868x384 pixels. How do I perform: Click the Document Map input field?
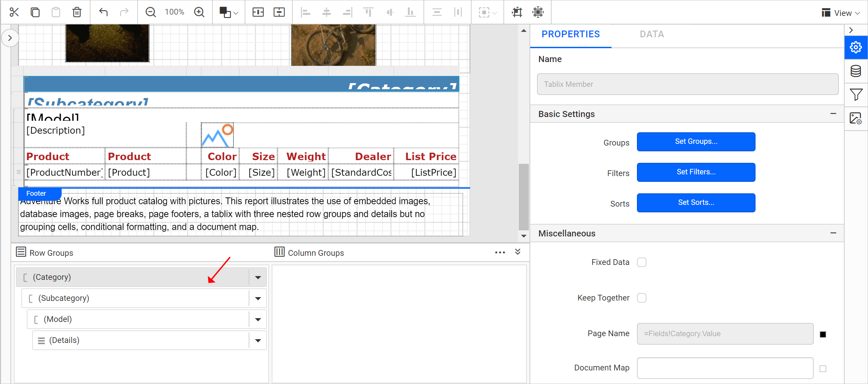pos(725,368)
